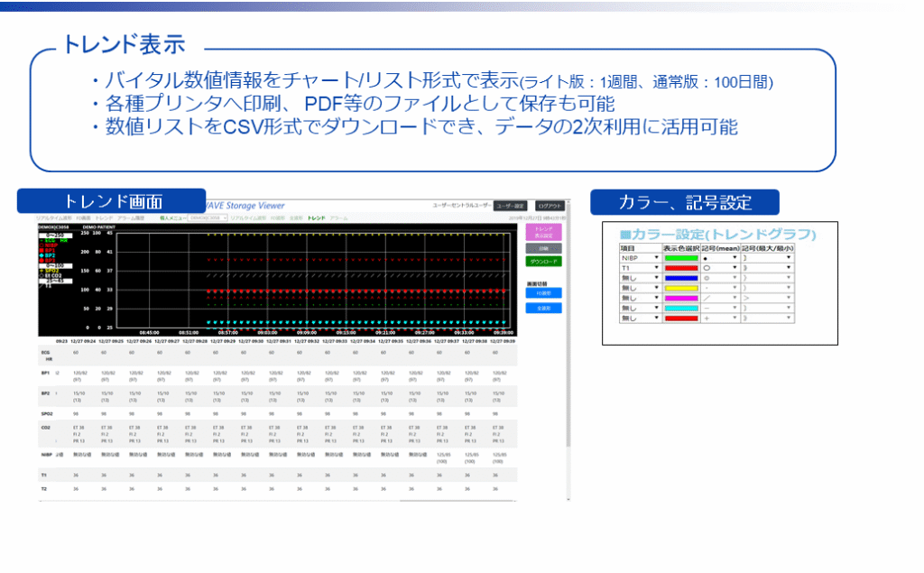This screenshot has width=924, height=573.
Task: Click the gray 印刷 print button
Action: (x=543, y=248)
